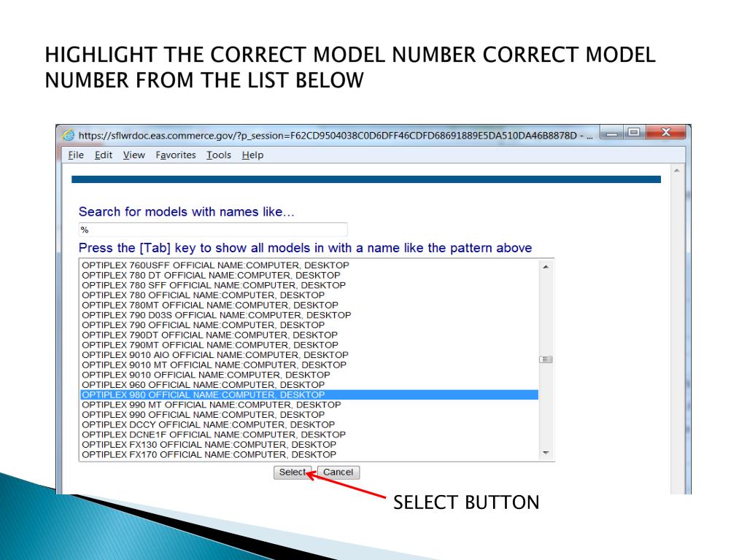747x560 pixels.
Task: Click the model list scrollbar thumb
Action: [x=546, y=359]
